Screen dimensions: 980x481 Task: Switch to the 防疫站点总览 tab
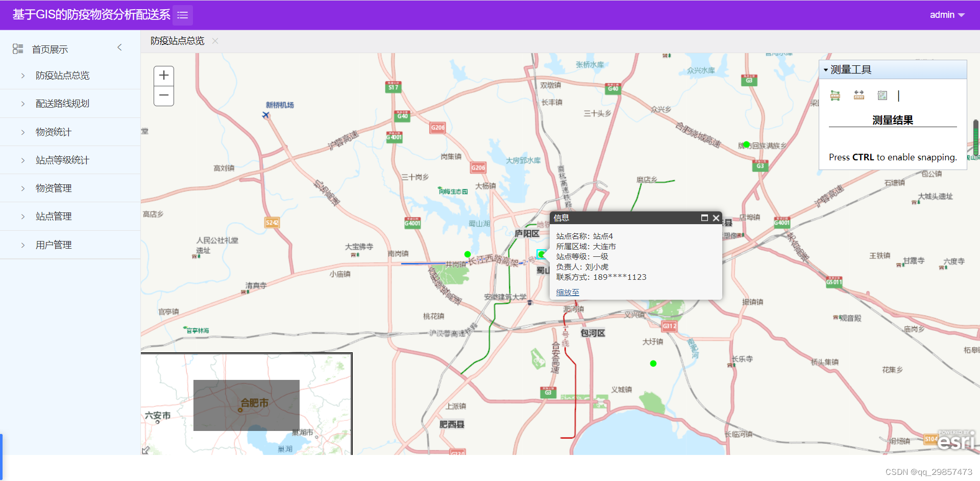click(x=177, y=41)
